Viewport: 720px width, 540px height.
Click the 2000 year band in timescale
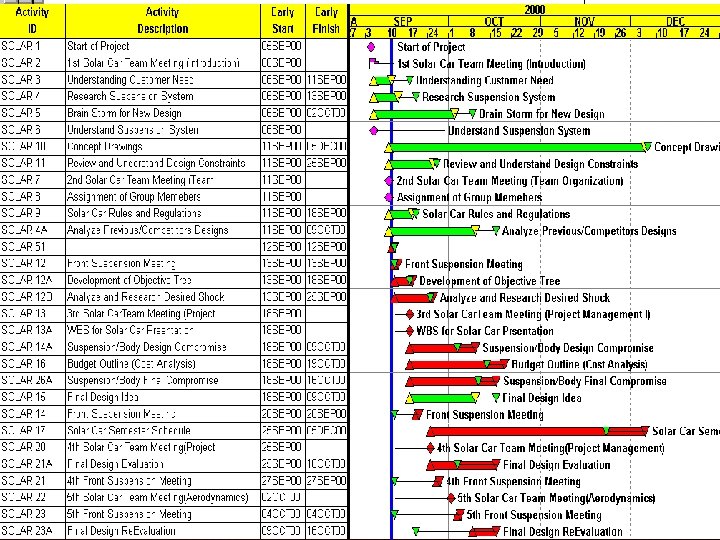[535, 10]
